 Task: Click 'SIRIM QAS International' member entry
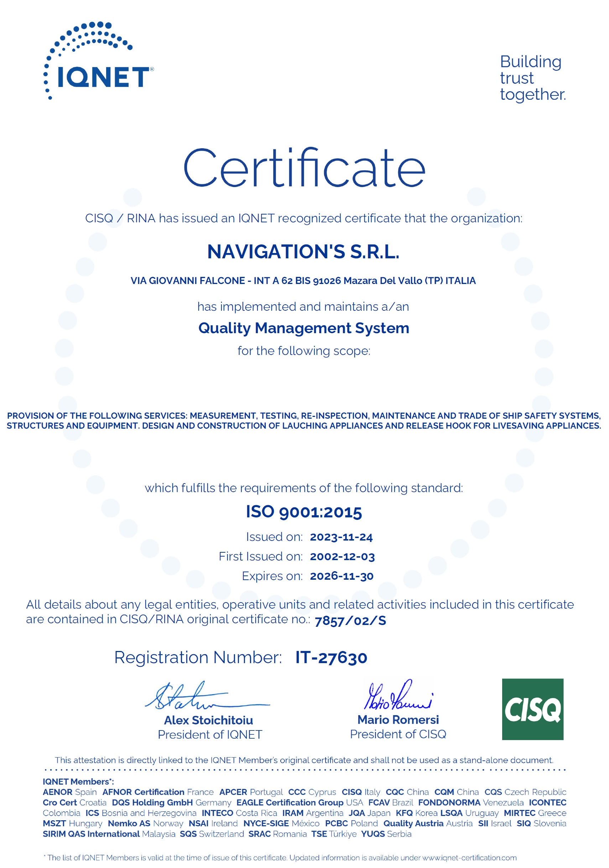coord(91,834)
